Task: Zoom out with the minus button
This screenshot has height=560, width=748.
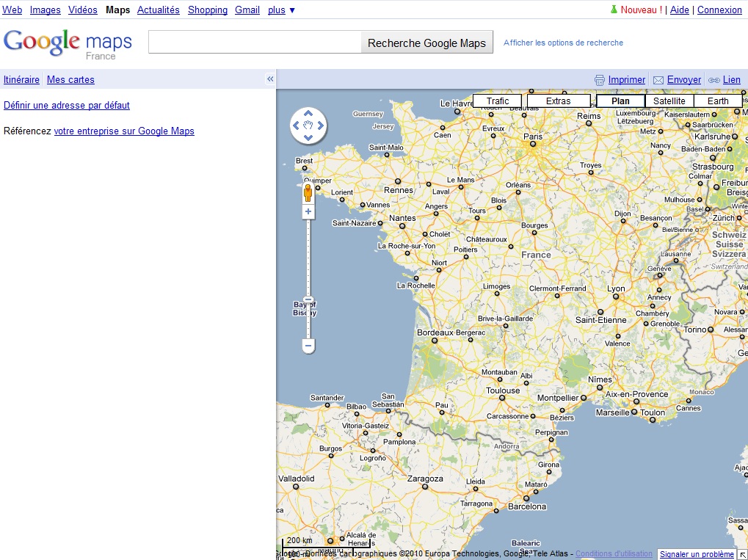Action: [x=308, y=346]
